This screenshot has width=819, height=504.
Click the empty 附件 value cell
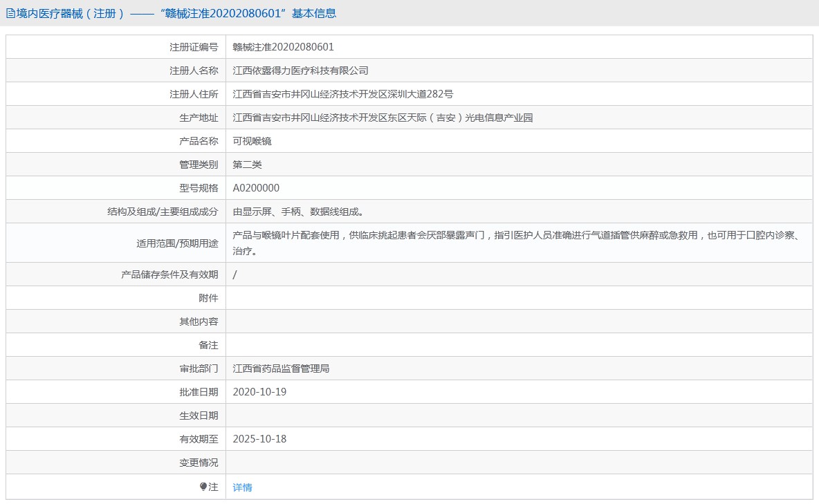[519, 298]
